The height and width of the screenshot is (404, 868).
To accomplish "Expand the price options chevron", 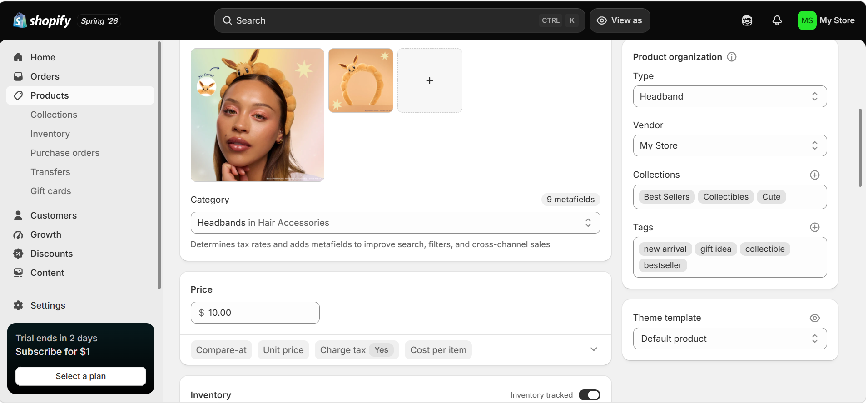I will click(x=594, y=349).
